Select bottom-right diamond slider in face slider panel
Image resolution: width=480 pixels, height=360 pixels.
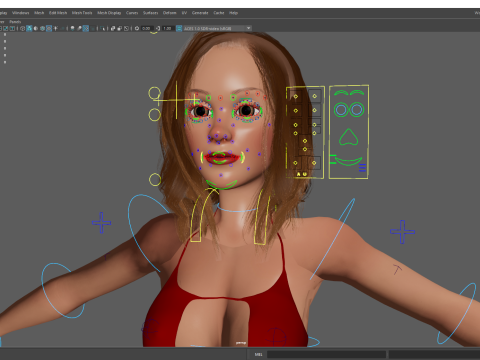pyautogui.click(x=314, y=163)
